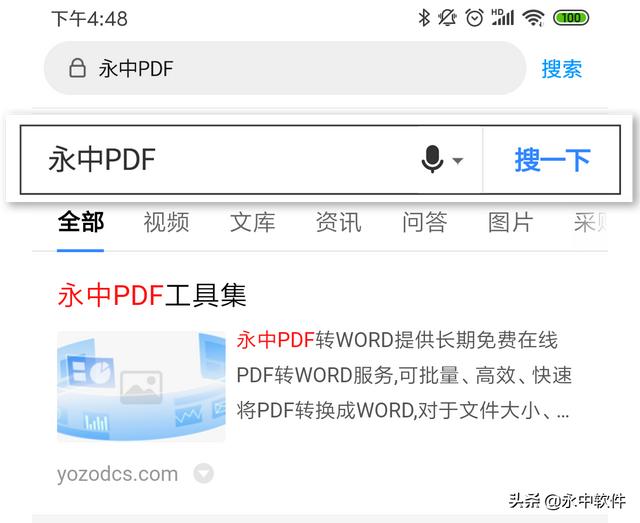This screenshot has height=523, width=640.
Task: Switch to the 视频 tab
Action: [x=166, y=222]
